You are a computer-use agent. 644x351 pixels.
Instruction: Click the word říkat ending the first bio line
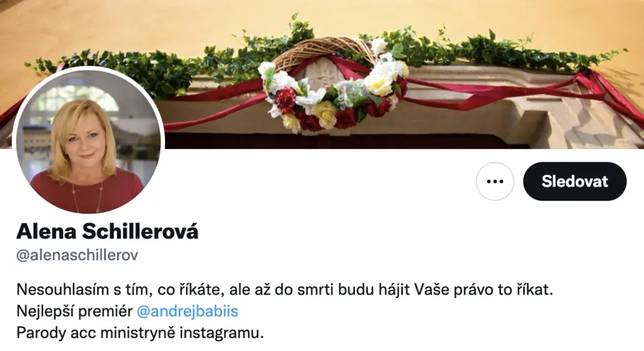coord(533,290)
